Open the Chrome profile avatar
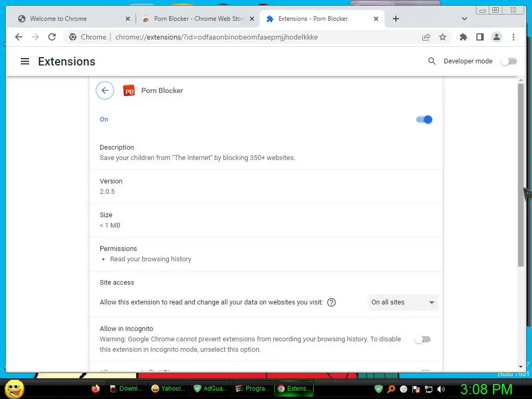 [496, 37]
